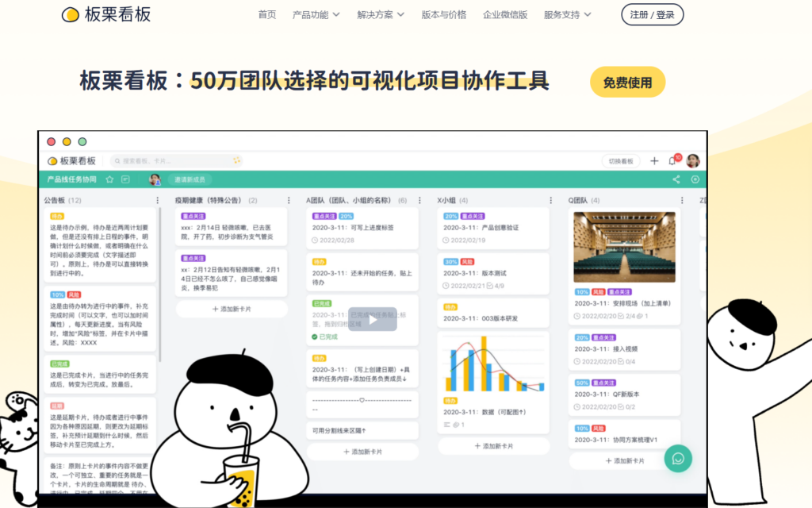Open board settings via the gear icon
This screenshot has width=812, height=508.
(x=695, y=180)
